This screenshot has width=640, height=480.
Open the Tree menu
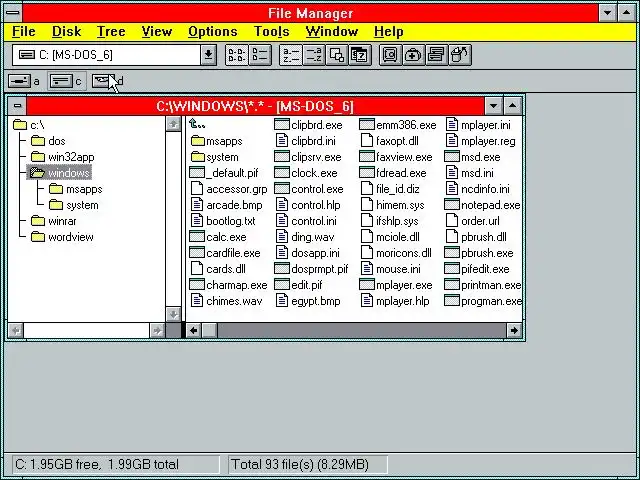111,31
